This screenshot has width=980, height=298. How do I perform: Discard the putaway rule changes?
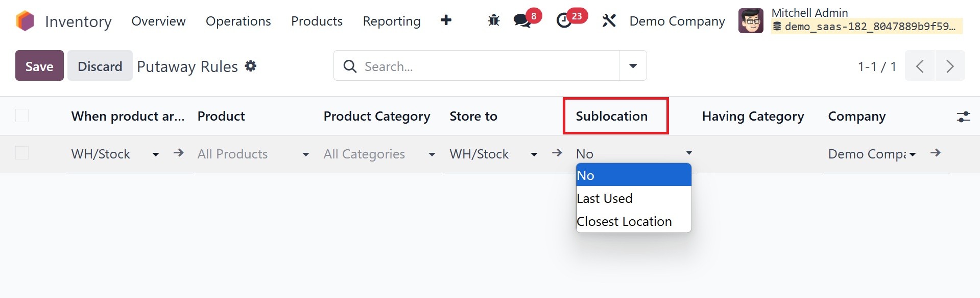100,66
